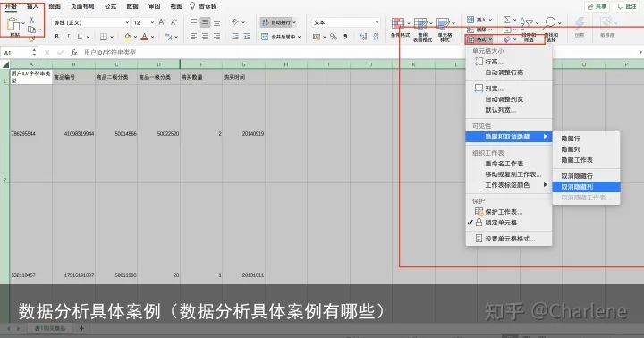Align text to bottom of cell
644x338 pixels.
point(216,22)
